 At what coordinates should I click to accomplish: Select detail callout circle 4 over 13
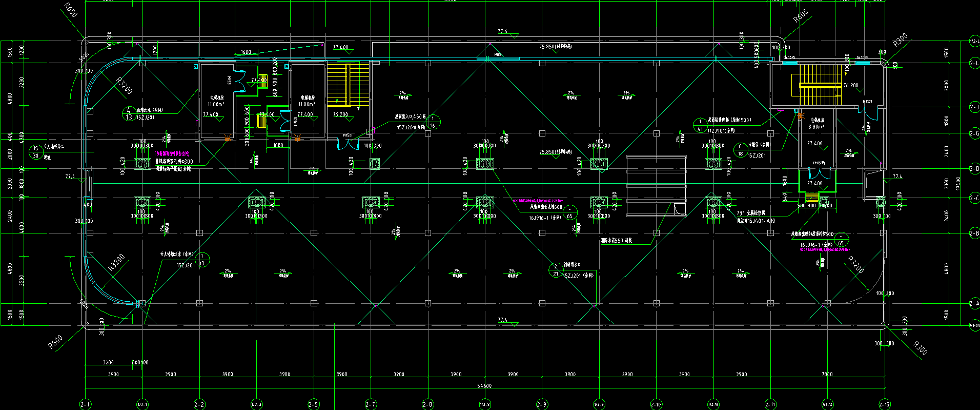click(129, 113)
